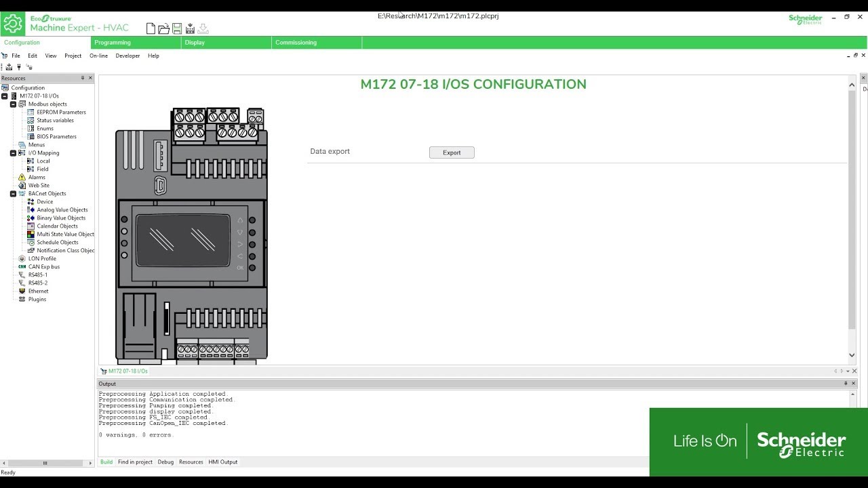Click the New project icon
This screenshot has height=488, width=868.
151,28
